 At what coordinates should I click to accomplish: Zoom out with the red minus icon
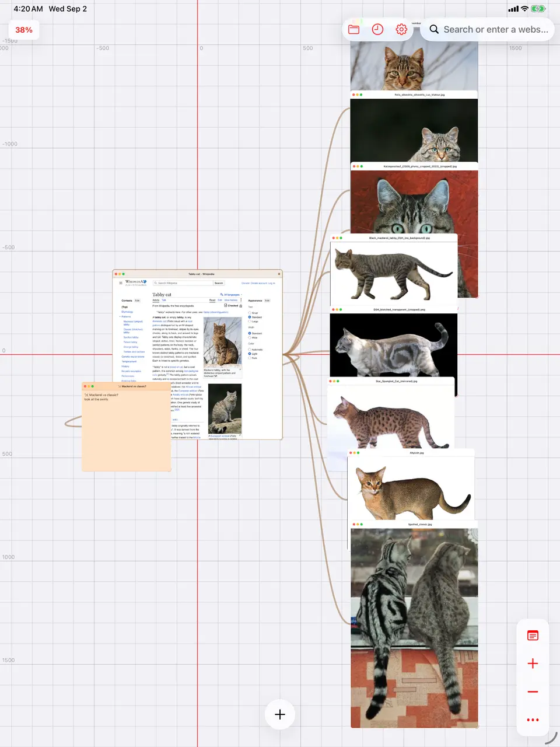[x=533, y=692]
